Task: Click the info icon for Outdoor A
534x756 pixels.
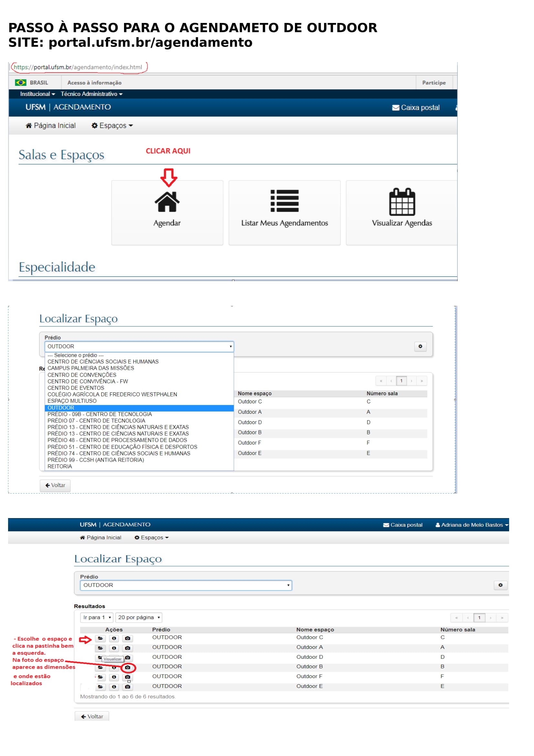Action: (x=114, y=648)
